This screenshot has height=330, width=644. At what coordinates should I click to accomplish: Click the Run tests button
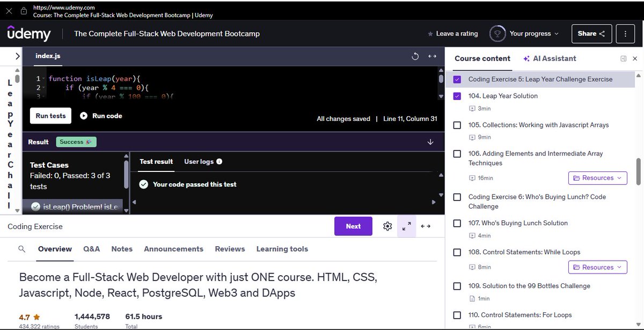point(51,116)
